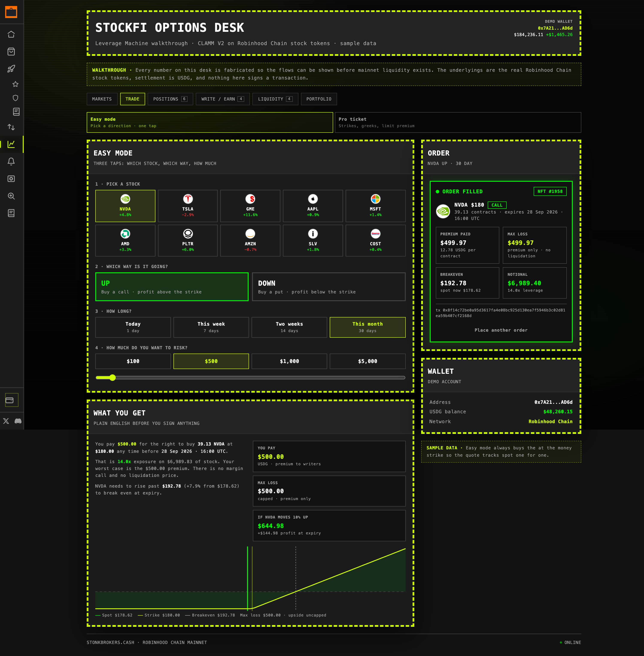Click the ONLINE status indicator in the footer

pos(570,642)
